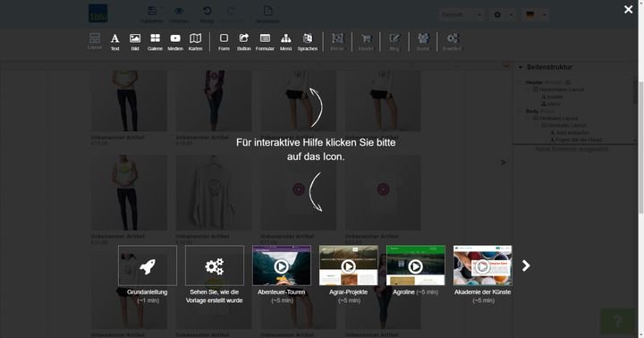Open the gears tutorial about template creation
Screen dimensions: 644x338
click(215, 266)
